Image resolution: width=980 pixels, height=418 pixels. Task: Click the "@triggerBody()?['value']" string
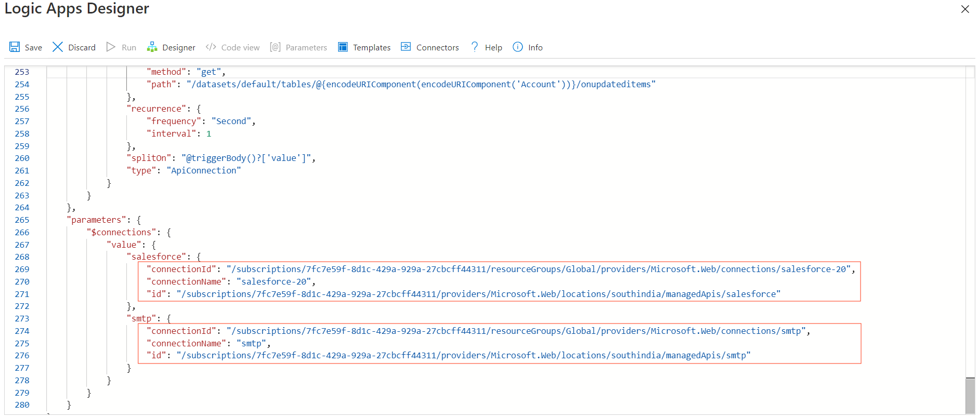[246, 158]
